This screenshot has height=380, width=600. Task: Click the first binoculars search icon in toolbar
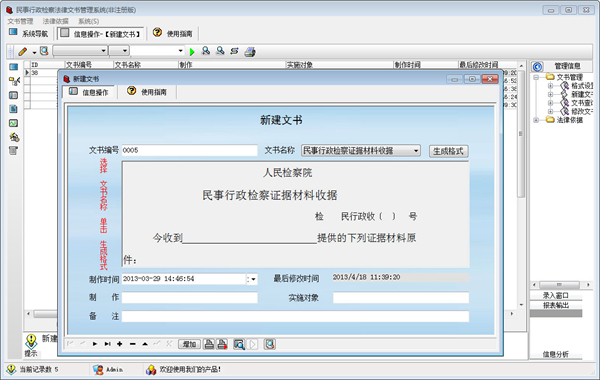click(x=206, y=51)
